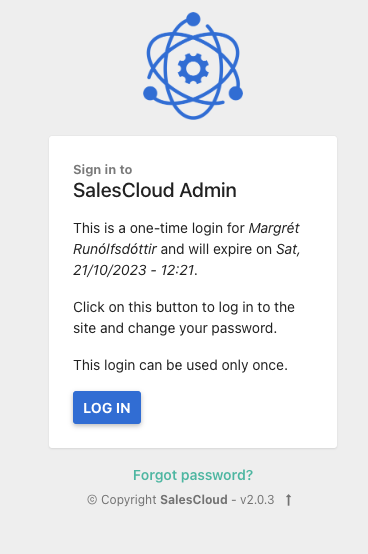
Task: Click the SalesCloud Admin heading
Action: point(155,190)
